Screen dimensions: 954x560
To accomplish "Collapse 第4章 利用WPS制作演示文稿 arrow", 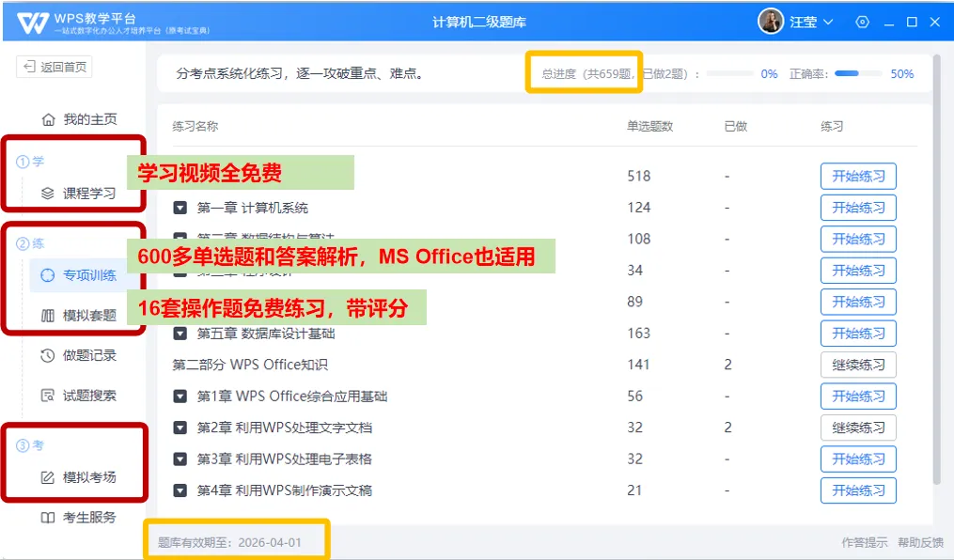I will pos(180,490).
